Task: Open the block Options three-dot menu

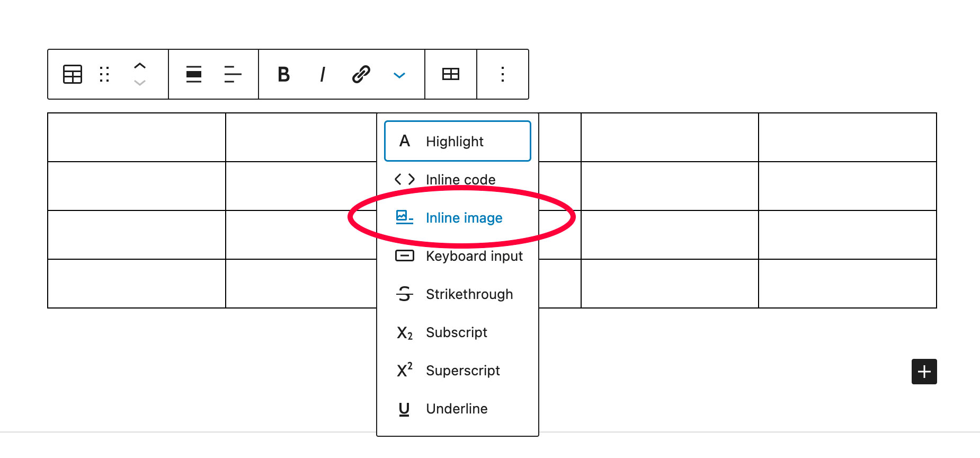Action: click(503, 74)
